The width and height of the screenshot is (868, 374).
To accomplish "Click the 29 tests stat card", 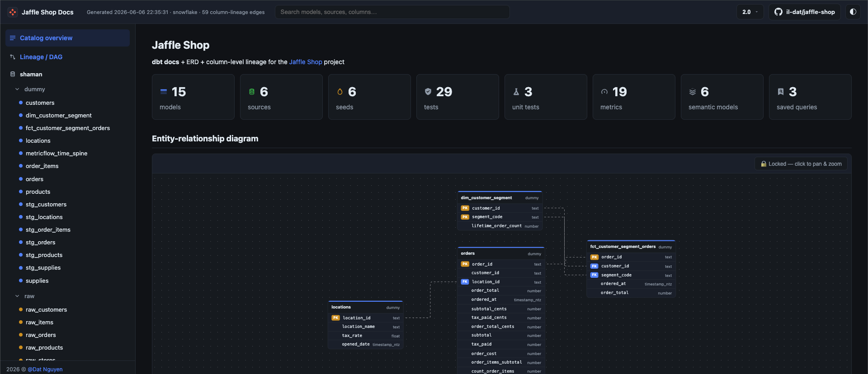I will 458,97.
